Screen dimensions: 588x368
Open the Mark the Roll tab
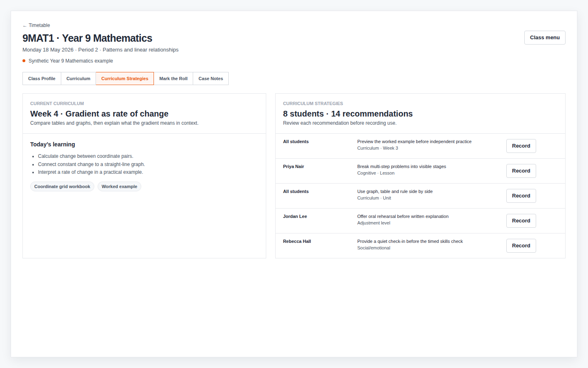173,79
